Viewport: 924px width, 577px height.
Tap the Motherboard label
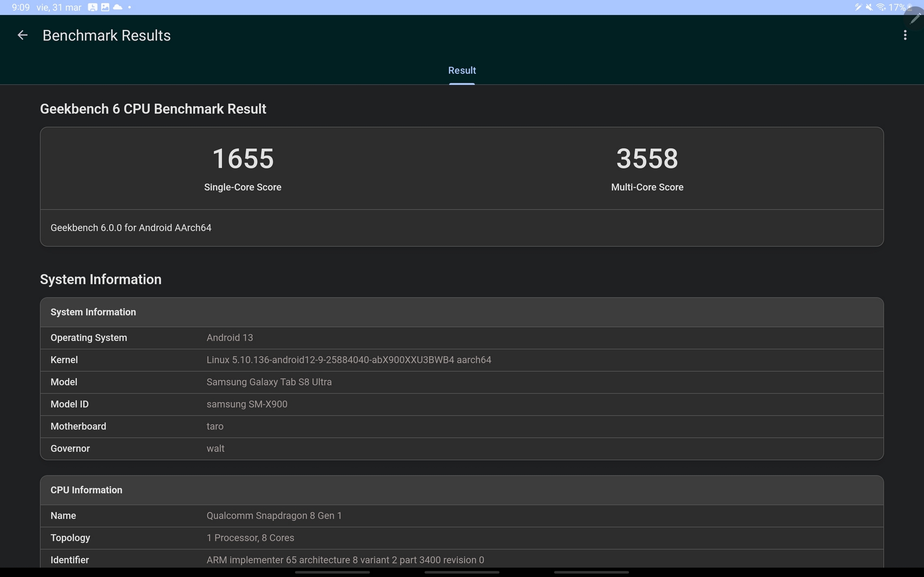78,426
